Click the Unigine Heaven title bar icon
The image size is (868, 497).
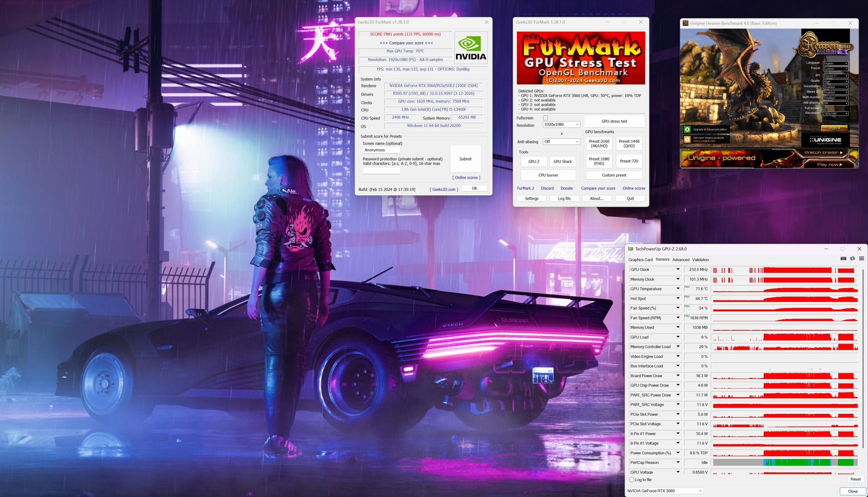point(686,23)
